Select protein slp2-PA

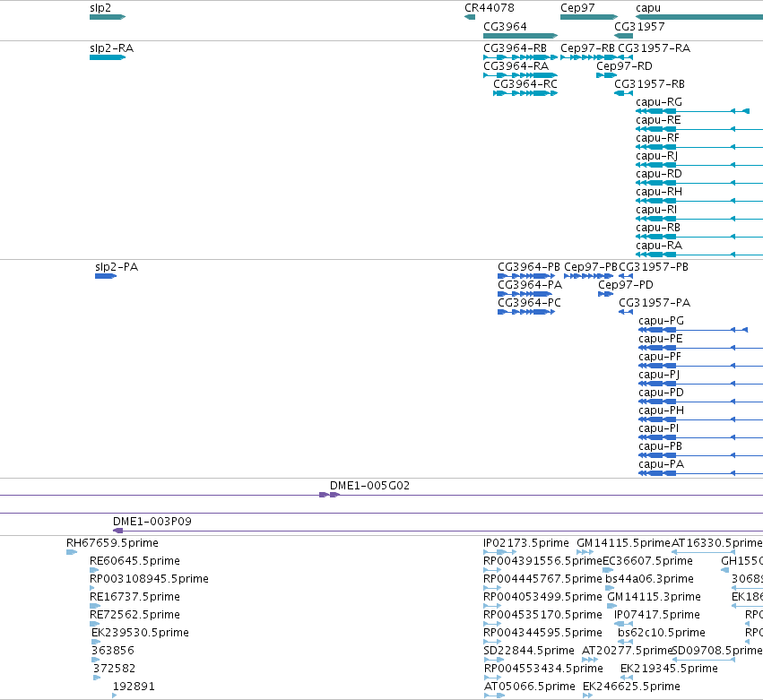coord(106,276)
